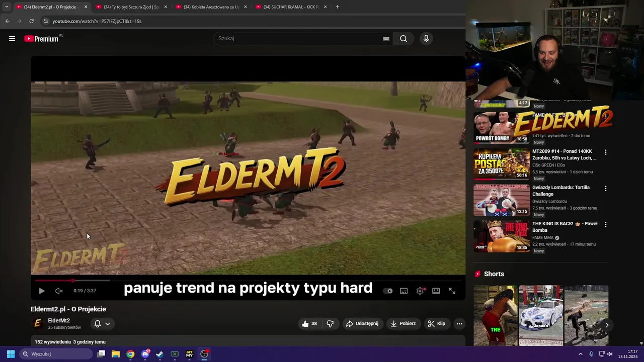This screenshot has height=362, width=644.
Task: Share the video with Udostępnij
Action: (x=362, y=324)
